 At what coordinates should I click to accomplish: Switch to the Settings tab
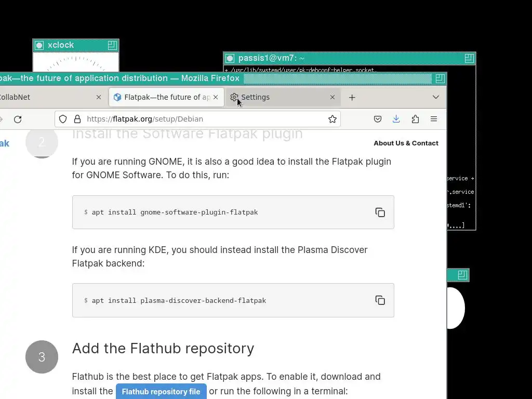[282, 97]
